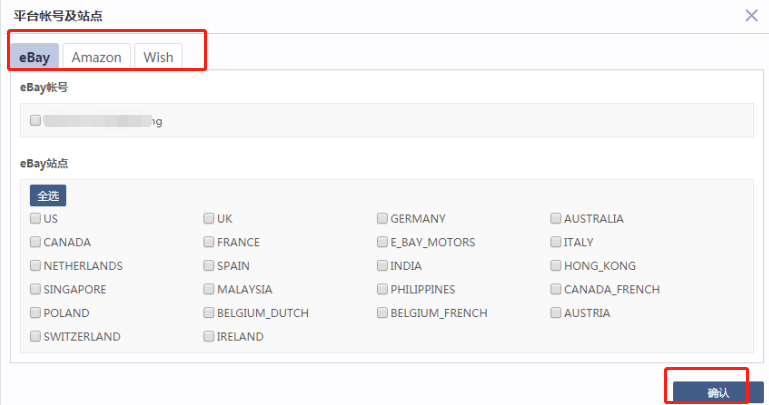
Task: Tick the IRELAND checkbox
Action: coord(209,336)
